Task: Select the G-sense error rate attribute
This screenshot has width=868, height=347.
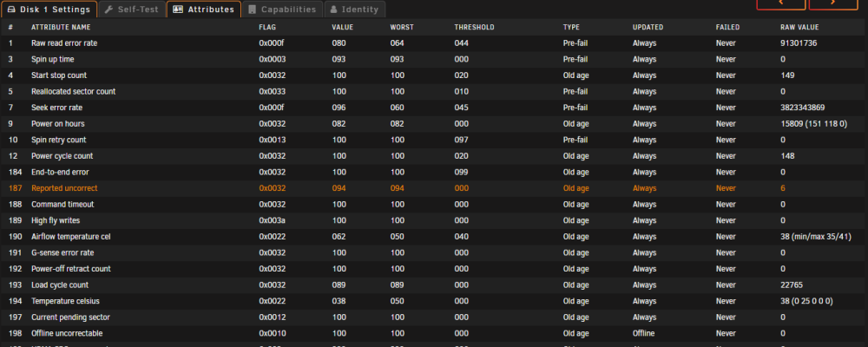Action: point(62,252)
